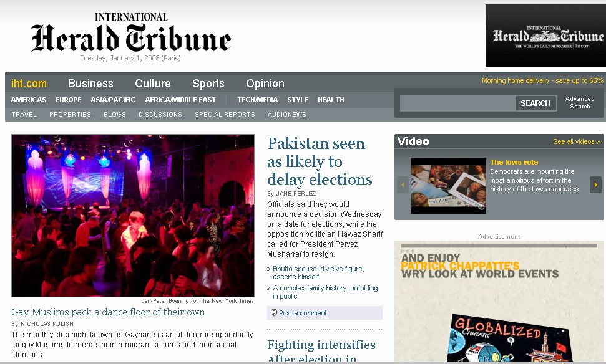Open the International Herald Tribune logo banner ad
The height and width of the screenshot is (364, 606).
(545, 36)
